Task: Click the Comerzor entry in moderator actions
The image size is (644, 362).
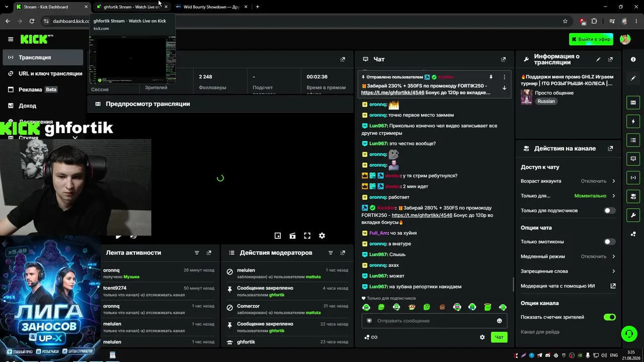Action: tap(287, 309)
